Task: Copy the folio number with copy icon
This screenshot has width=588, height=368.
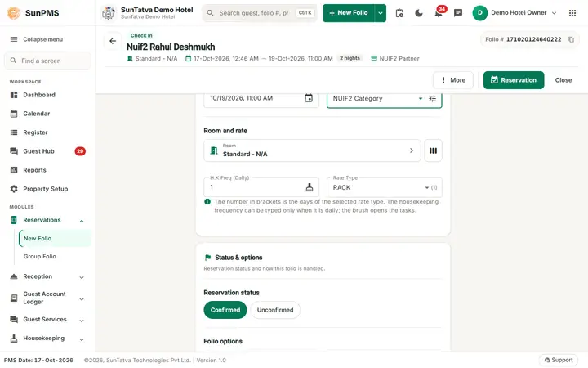Action: (x=571, y=39)
